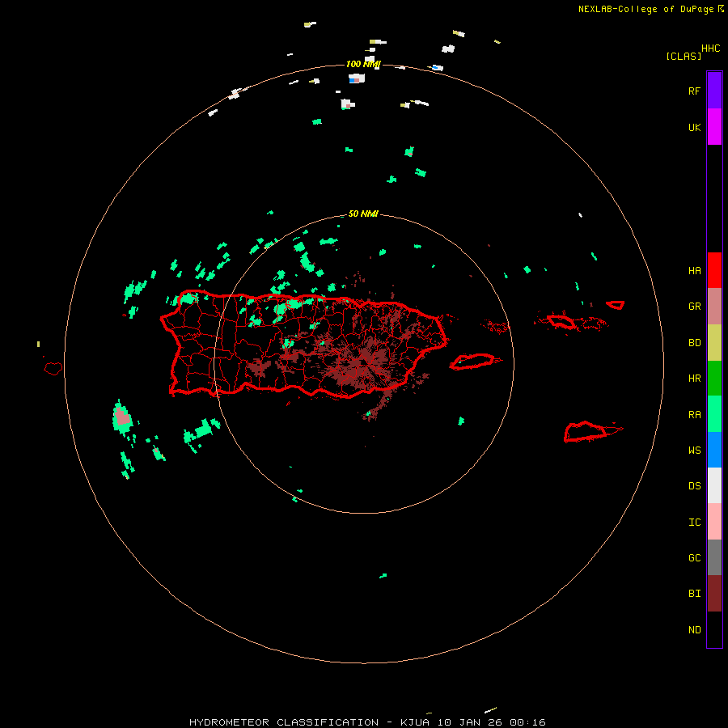Click the 10 JAN 26 date text
This screenshot has width=728, height=728.
pos(470,722)
